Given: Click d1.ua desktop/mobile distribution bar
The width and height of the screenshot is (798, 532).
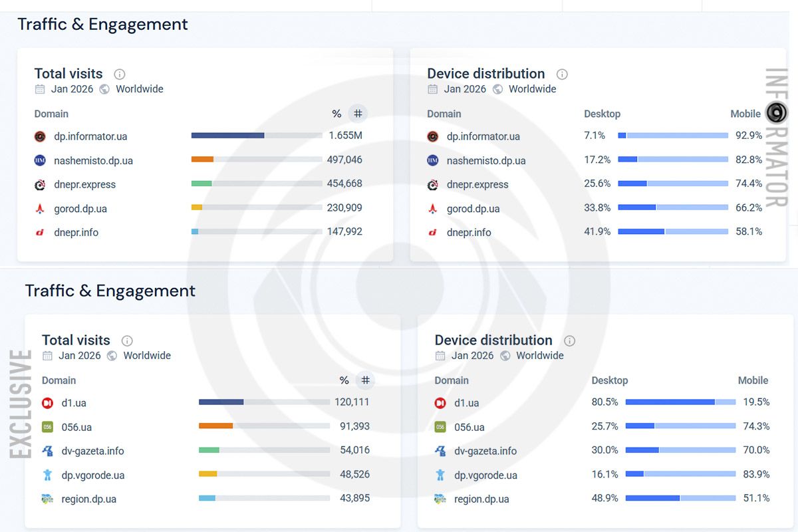Looking at the screenshot, I should (x=680, y=402).
